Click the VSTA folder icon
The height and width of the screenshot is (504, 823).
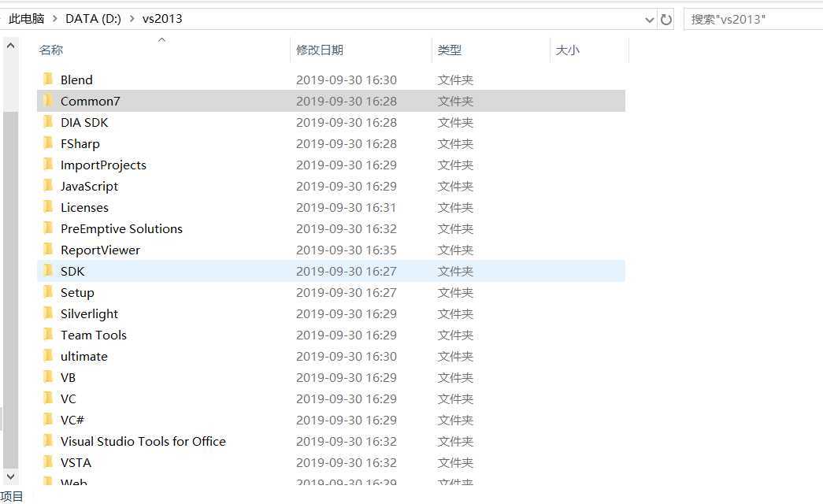pos(48,462)
